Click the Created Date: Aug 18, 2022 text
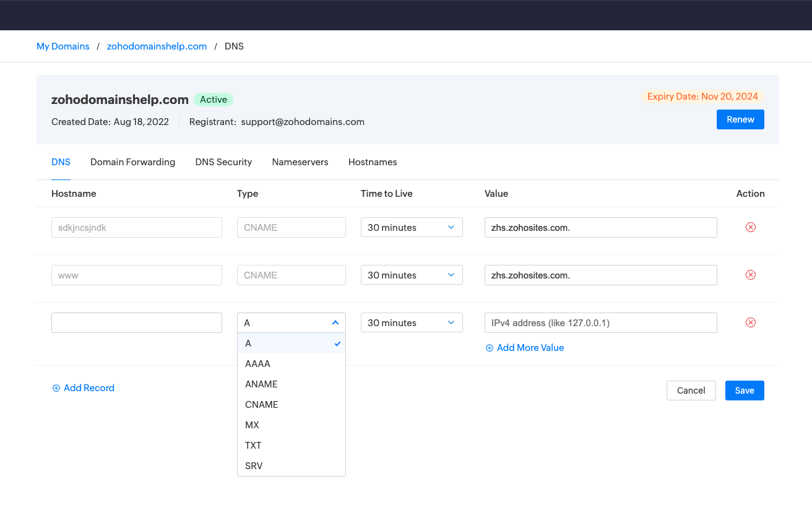 pyautogui.click(x=110, y=122)
